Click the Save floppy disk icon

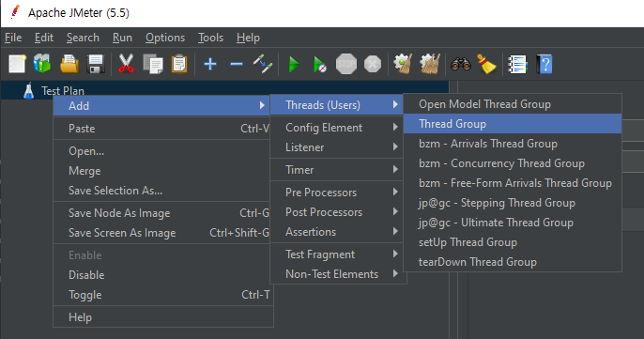click(96, 64)
